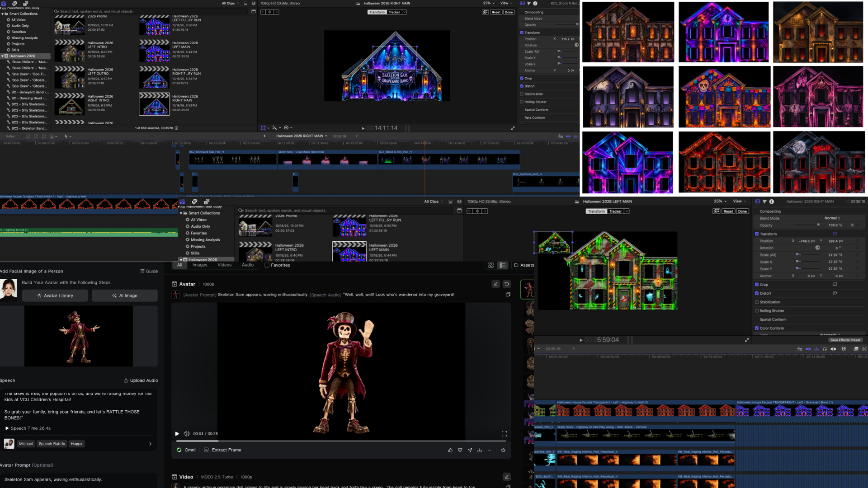The width and height of the screenshot is (868, 488).
Task: Download the avatar video via download icon
Action: pos(480,450)
